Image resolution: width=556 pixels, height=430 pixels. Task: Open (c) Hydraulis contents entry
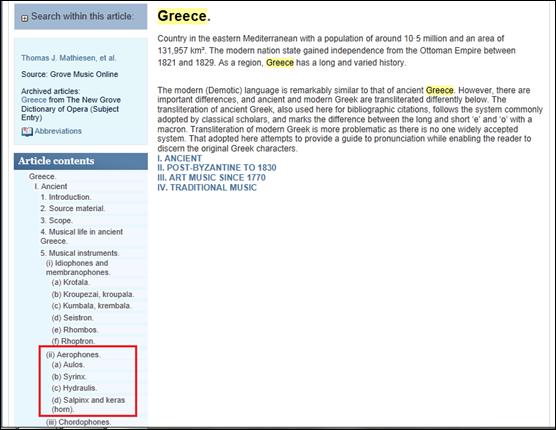74,388
